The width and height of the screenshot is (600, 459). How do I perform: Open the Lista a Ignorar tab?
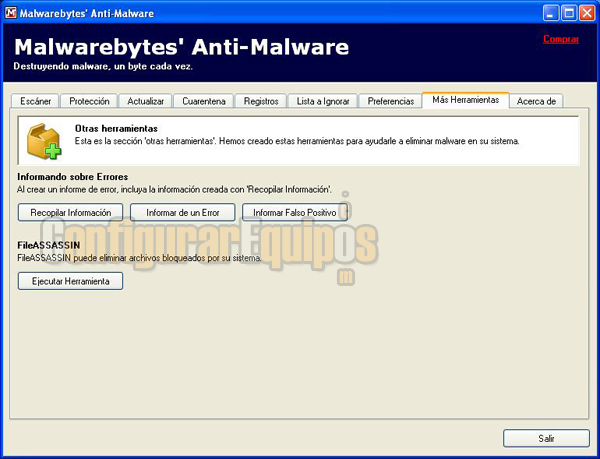point(323,101)
